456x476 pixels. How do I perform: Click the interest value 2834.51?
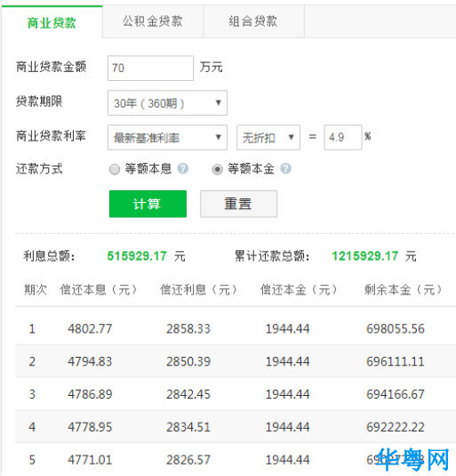click(x=188, y=427)
